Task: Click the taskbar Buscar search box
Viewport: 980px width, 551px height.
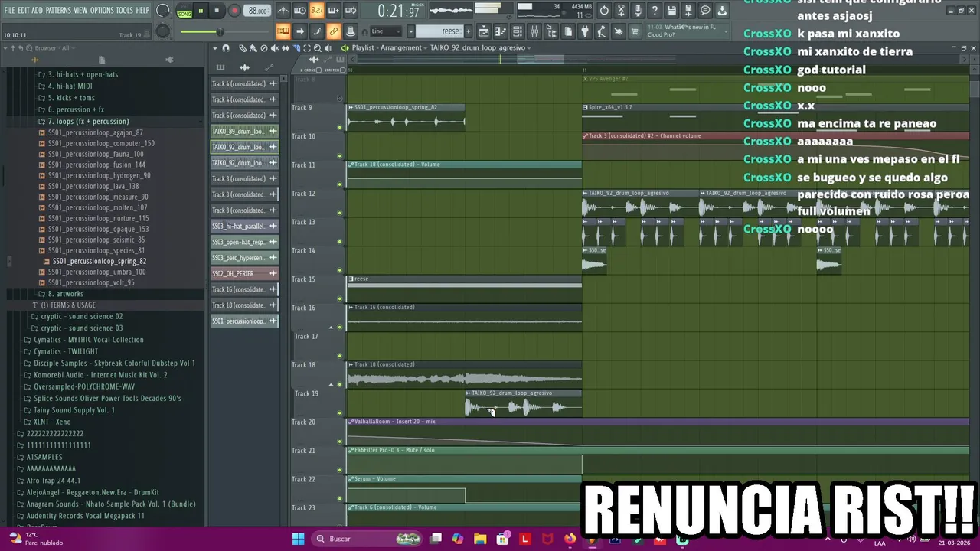Action: pyautogui.click(x=367, y=539)
